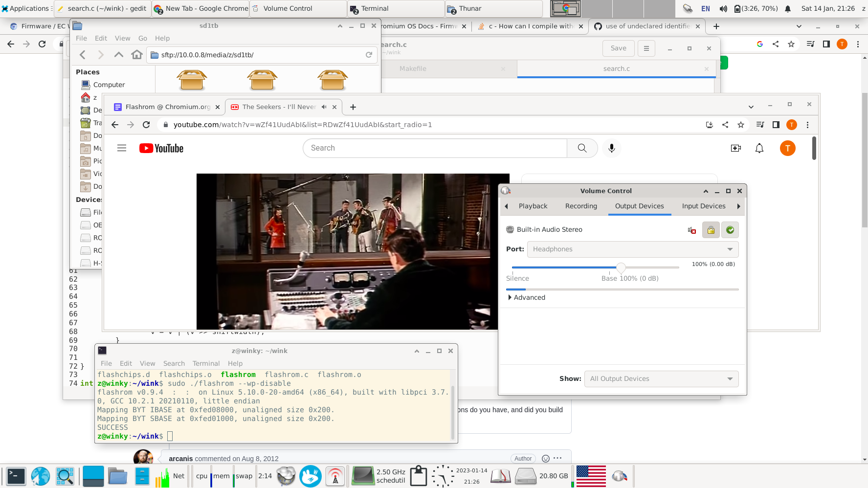The width and height of the screenshot is (868, 488).
Task: Click the clipboard manager in bottom panel
Action: point(418,476)
